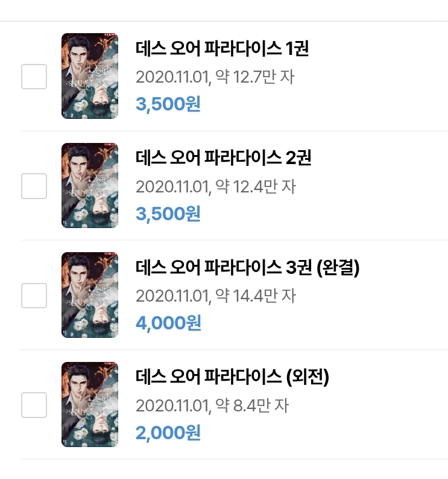Tick the checkbox for 데스 오어 파라다이스 2권
The width and height of the screenshot is (448, 479).
point(34,186)
